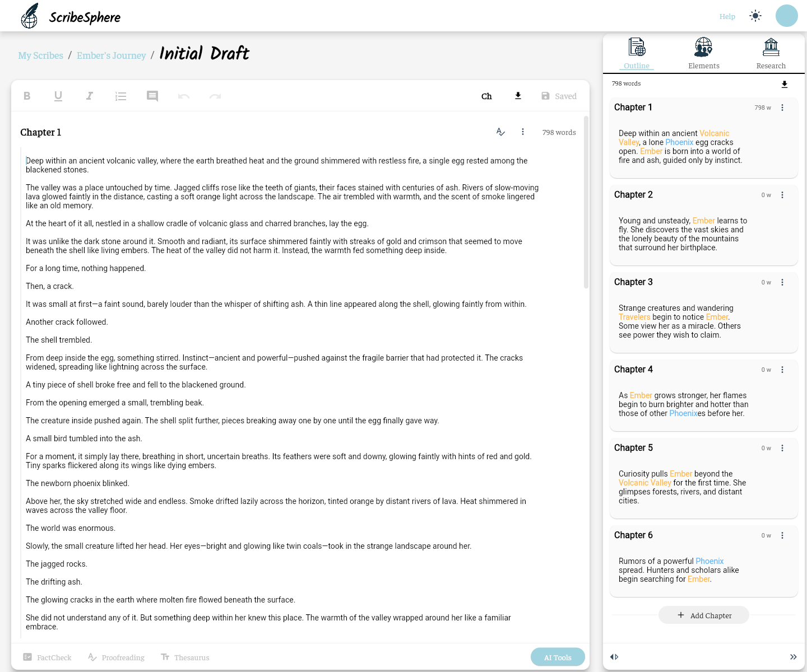Switch to the Elements tab
Viewport: 807px width, 672px height.
click(x=704, y=54)
